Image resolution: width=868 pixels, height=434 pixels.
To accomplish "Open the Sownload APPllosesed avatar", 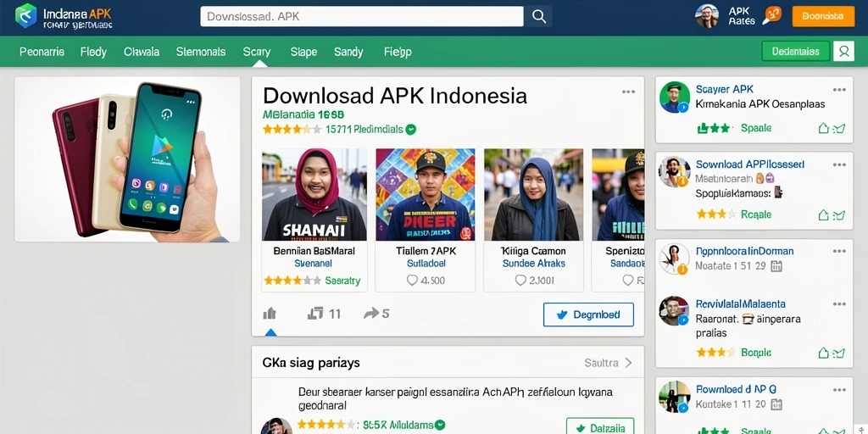I will point(674,172).
